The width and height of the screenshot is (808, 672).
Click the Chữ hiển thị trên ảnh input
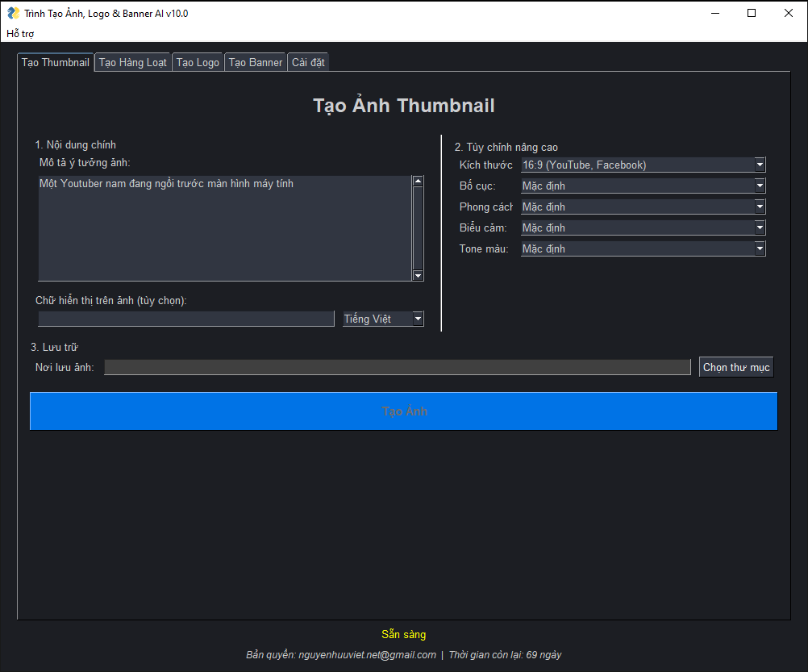click(x=186, y=319)
